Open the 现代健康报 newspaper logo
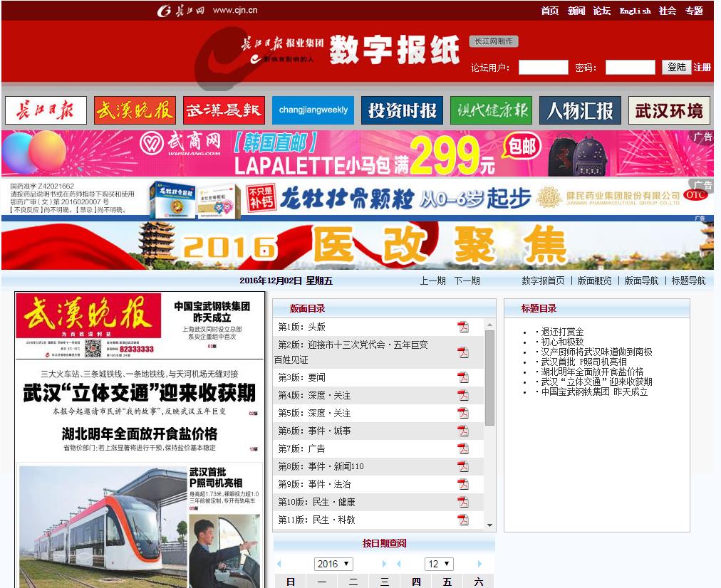 (491, 110)
